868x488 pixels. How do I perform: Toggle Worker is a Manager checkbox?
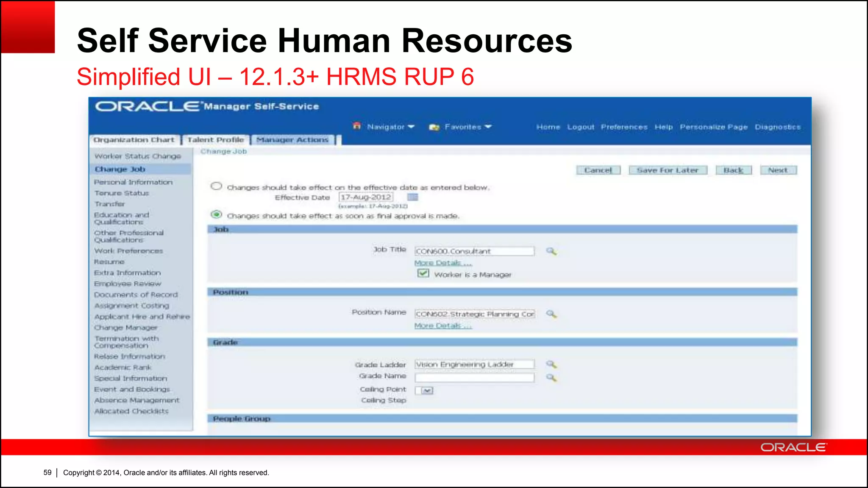coord(423,274)
